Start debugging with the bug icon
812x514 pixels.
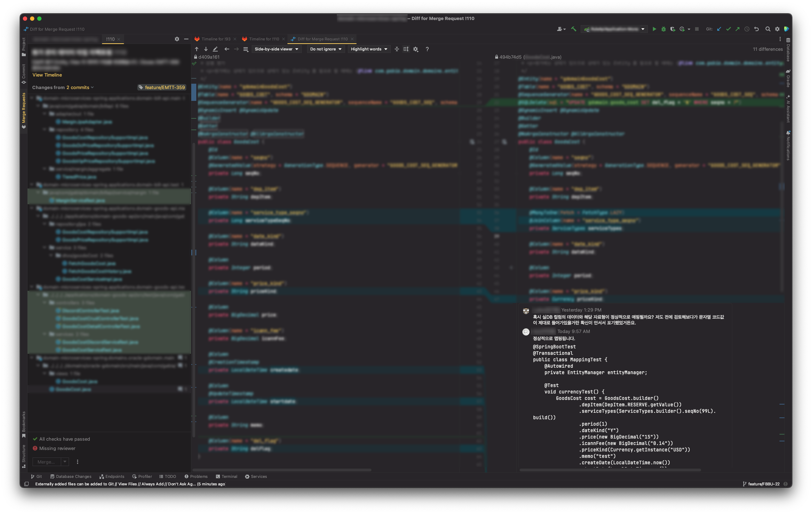coord(663,29)
